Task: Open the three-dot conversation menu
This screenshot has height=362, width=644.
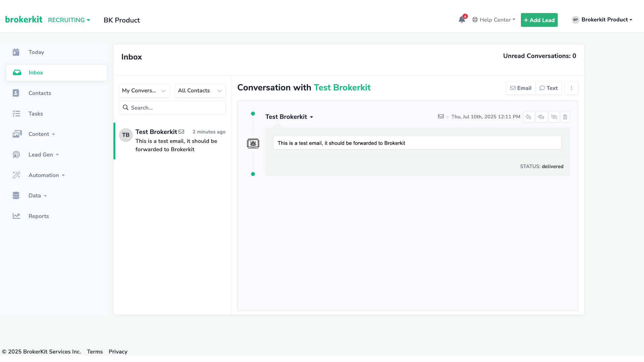Action: tap(572, 88)
